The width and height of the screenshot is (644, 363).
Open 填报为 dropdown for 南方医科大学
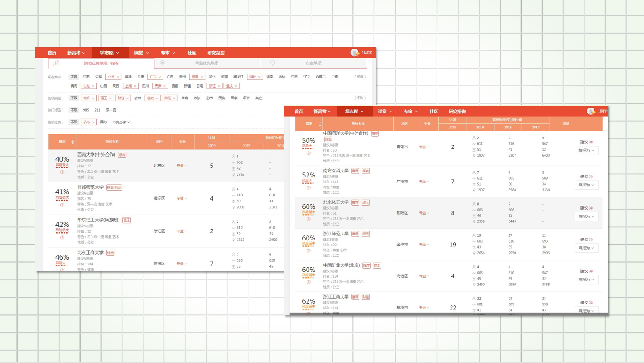click(586, 185)
